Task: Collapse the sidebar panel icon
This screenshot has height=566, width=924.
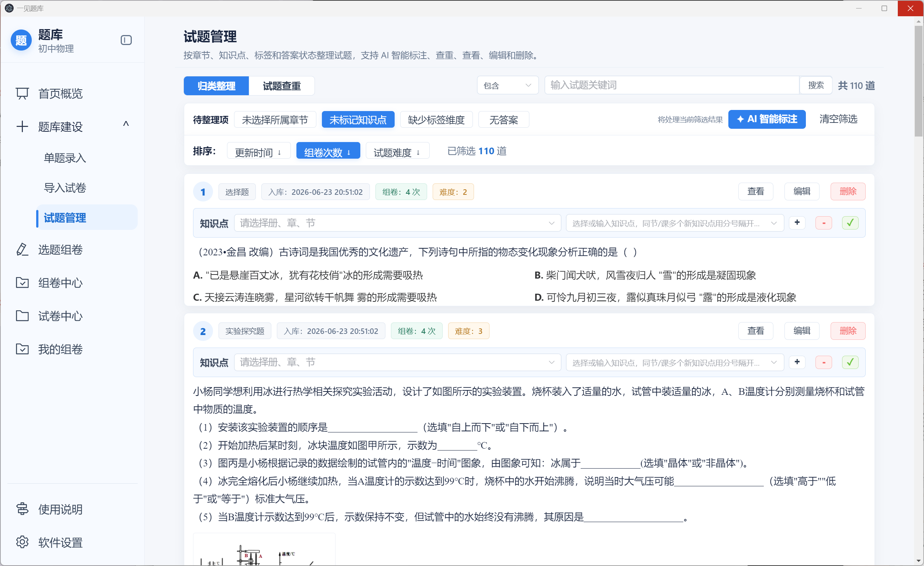Action: tap(126, 40)
